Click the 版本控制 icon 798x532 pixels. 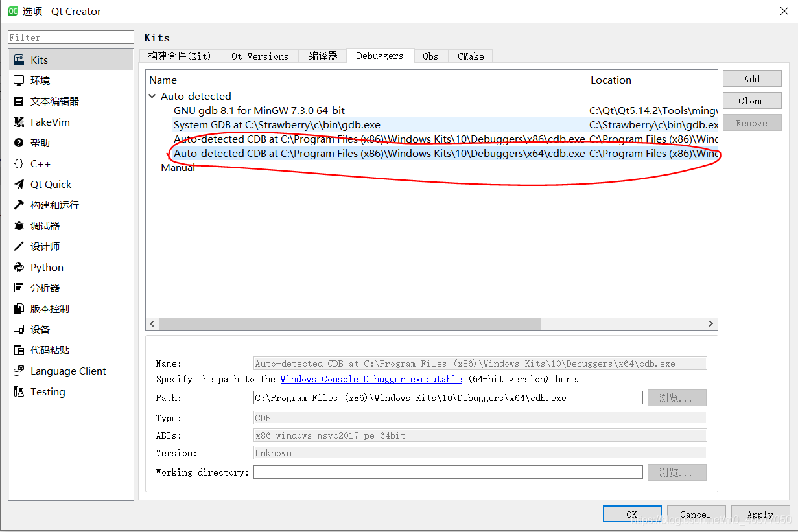click(19, 308)
